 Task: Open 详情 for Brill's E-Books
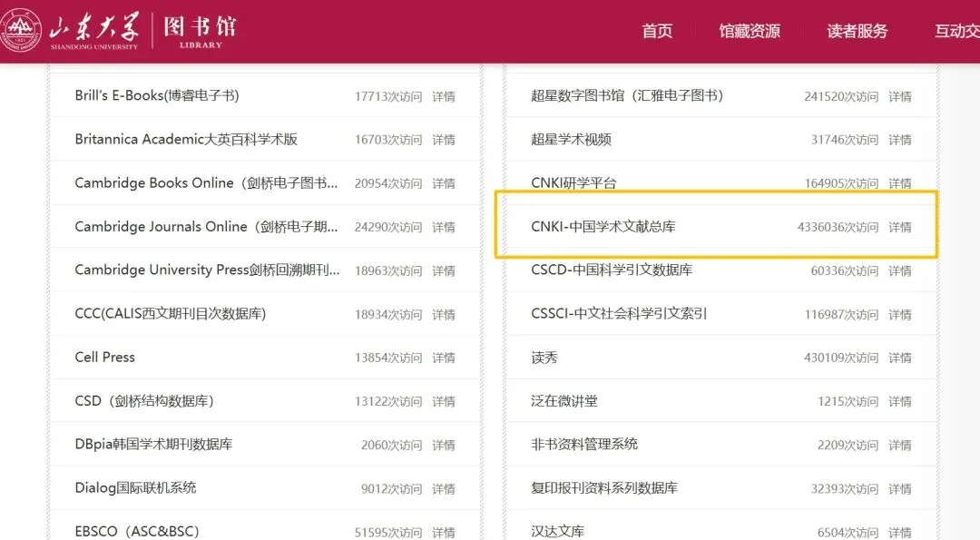click(x=444, y=96)
